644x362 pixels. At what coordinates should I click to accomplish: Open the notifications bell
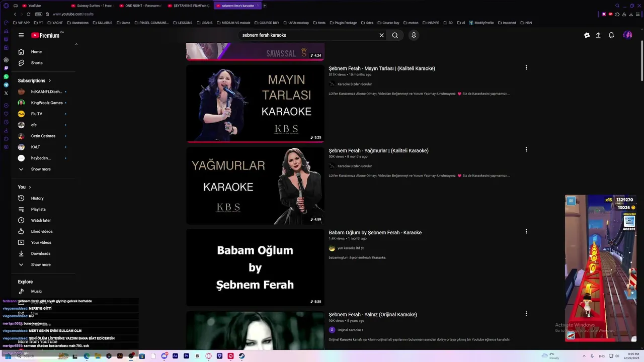611,35
